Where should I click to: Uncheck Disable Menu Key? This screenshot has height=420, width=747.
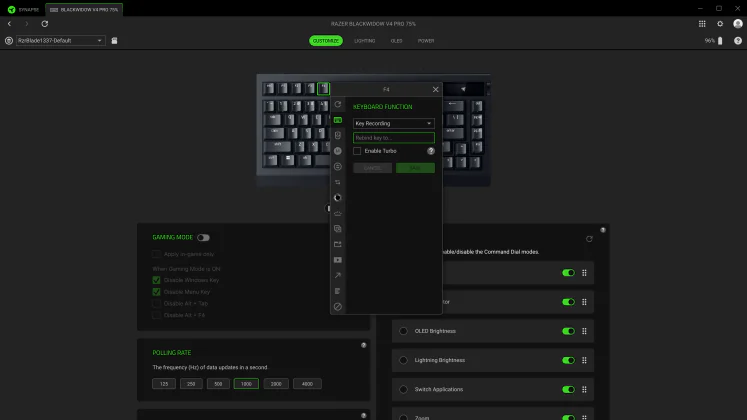pyautogui.click(x=156, y=291)
